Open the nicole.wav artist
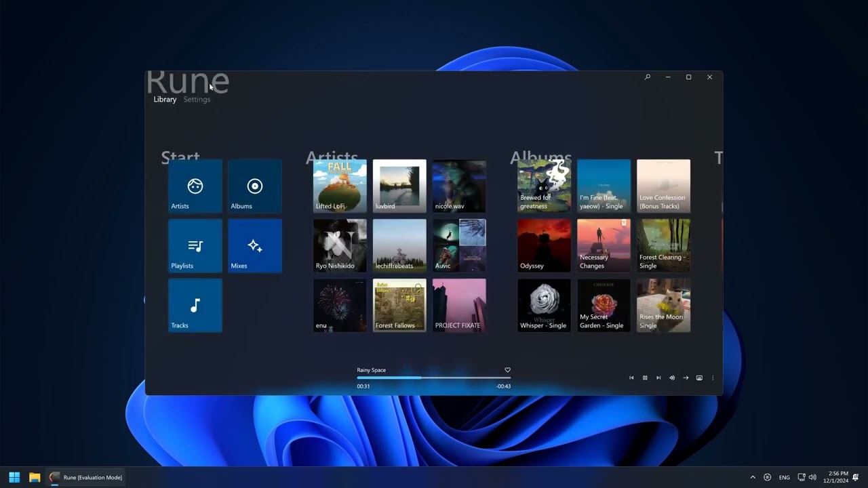The image size is (868, 488). (x=459, y=186)
